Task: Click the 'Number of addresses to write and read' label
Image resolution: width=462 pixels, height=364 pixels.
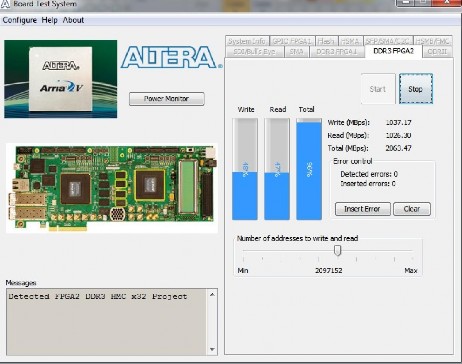Action: point(297,238)
